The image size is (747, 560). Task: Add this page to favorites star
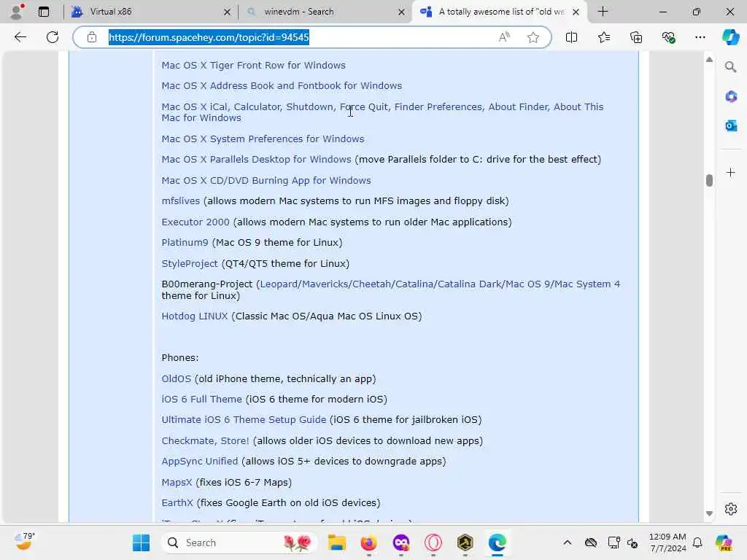point(533,37)
